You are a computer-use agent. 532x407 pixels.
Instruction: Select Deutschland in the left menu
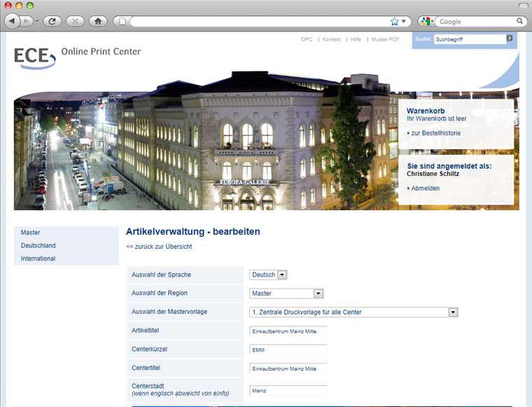[x=38, y=246]
